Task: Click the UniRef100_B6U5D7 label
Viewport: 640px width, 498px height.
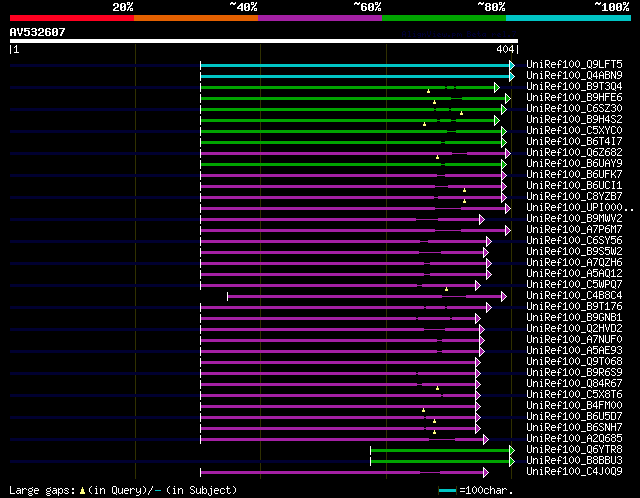Action: (574, 417)
